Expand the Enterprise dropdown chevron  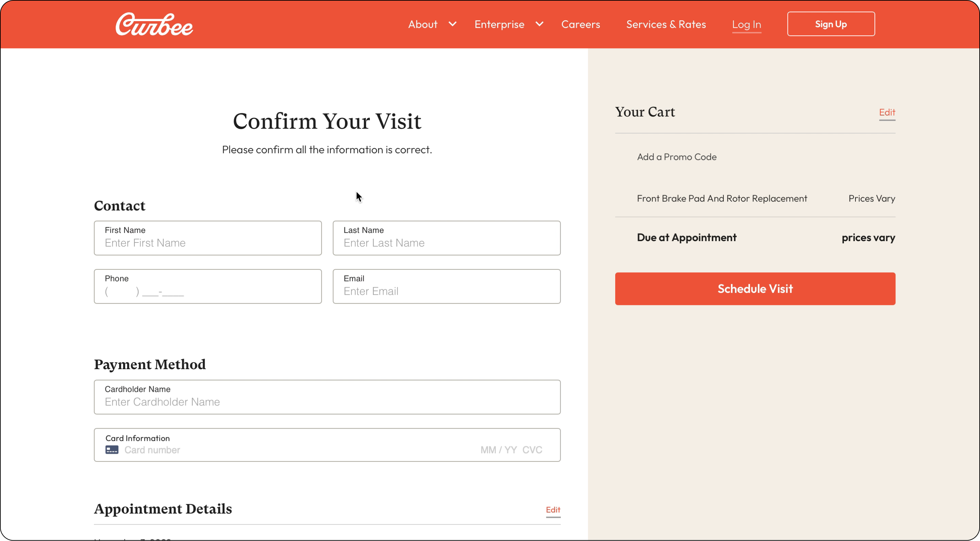(540, 24)
